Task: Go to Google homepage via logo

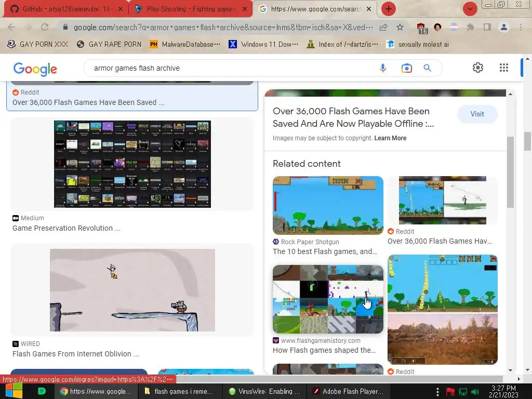Action: (x=35, y=69)
